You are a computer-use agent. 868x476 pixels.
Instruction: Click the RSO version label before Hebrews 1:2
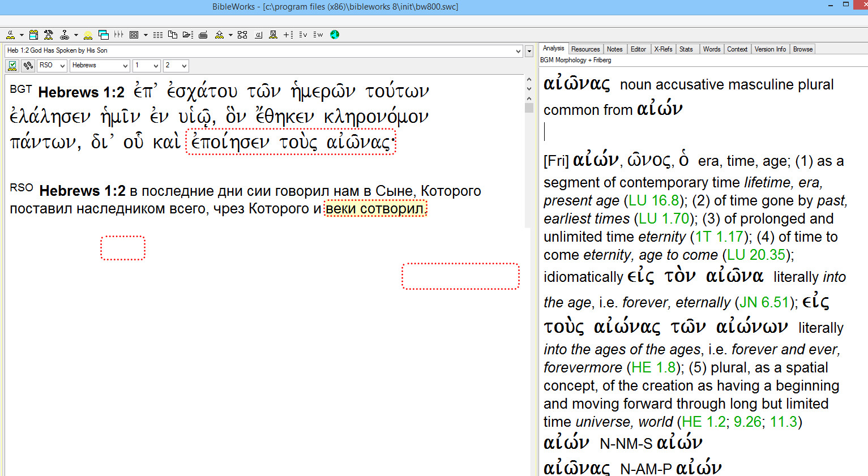pos(22,187)
